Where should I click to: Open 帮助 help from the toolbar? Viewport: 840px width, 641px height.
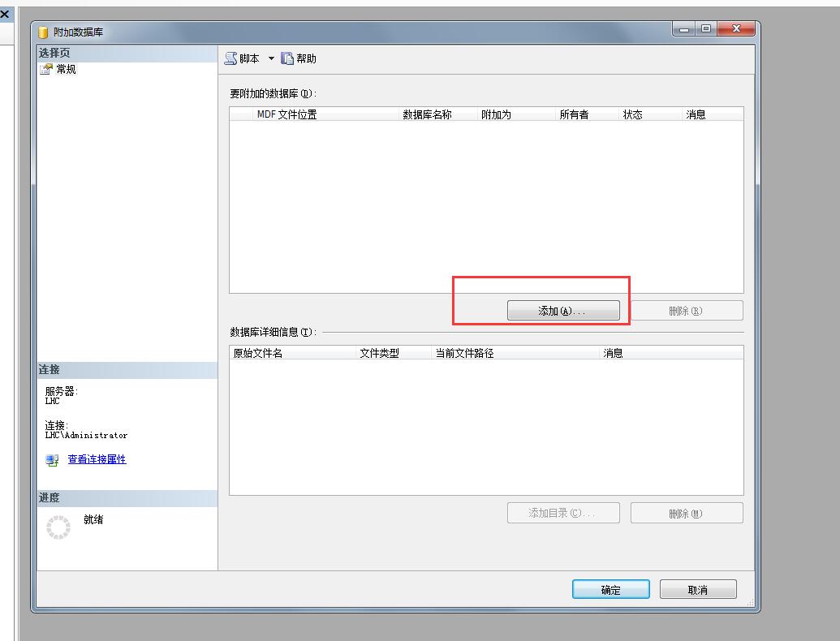[299, 58]
